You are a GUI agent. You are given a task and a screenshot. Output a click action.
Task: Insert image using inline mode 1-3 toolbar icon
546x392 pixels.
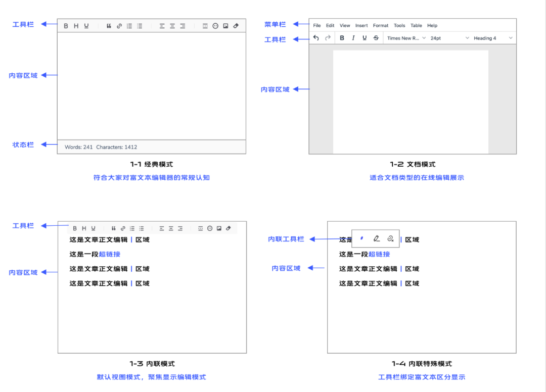[219, 228]
